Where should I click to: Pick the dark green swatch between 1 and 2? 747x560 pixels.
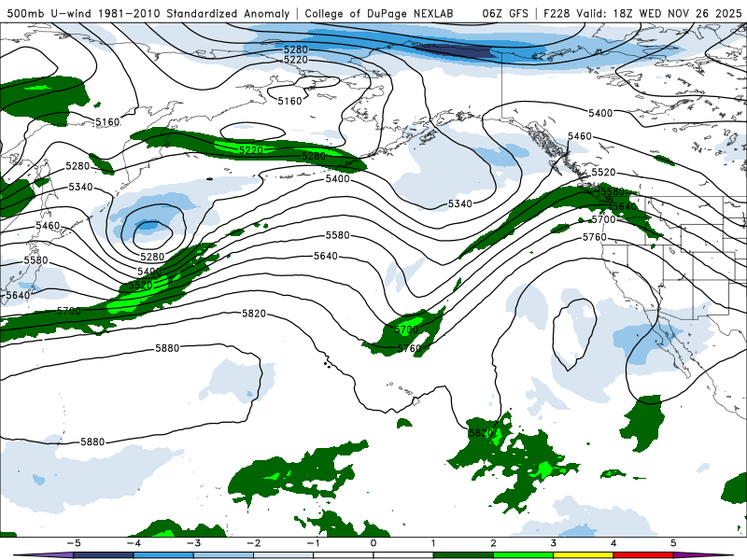tap(463, 555)
